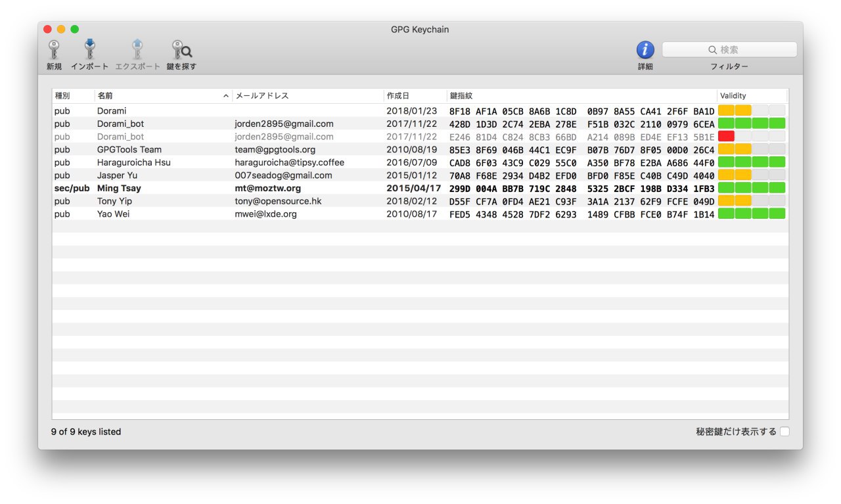
Task: Click the sec/pub type cell
Action: point(72,188)
